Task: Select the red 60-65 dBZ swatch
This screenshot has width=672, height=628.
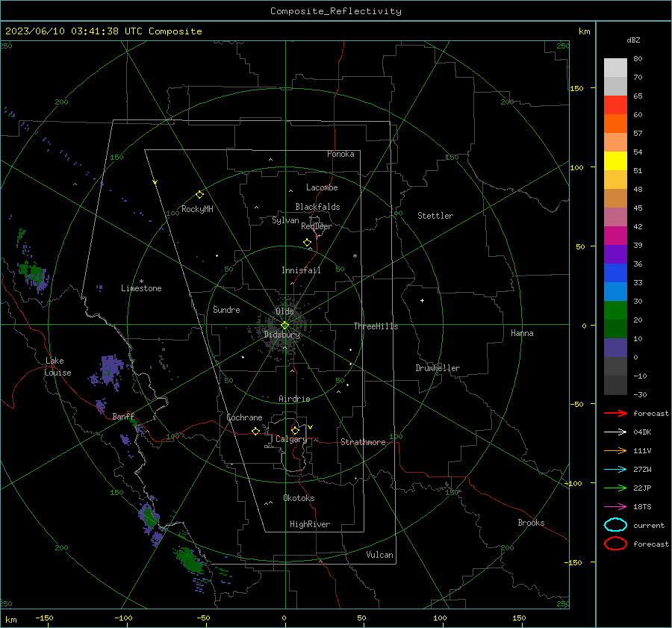Action: click(615, 105)
